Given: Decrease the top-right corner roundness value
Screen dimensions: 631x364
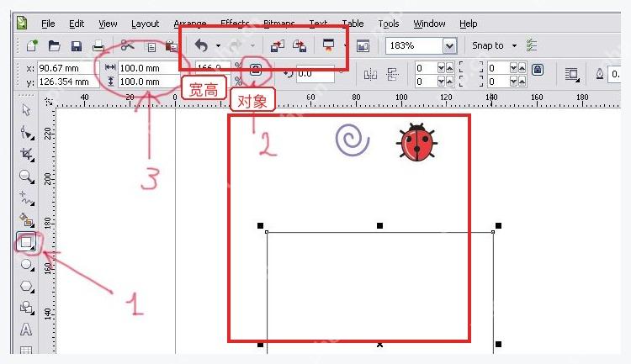Looking at the screenshot, I should click(513, 68).
